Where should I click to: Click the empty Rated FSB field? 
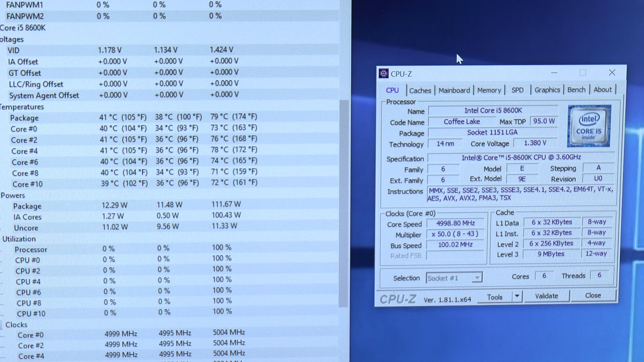tap(455, 255)
